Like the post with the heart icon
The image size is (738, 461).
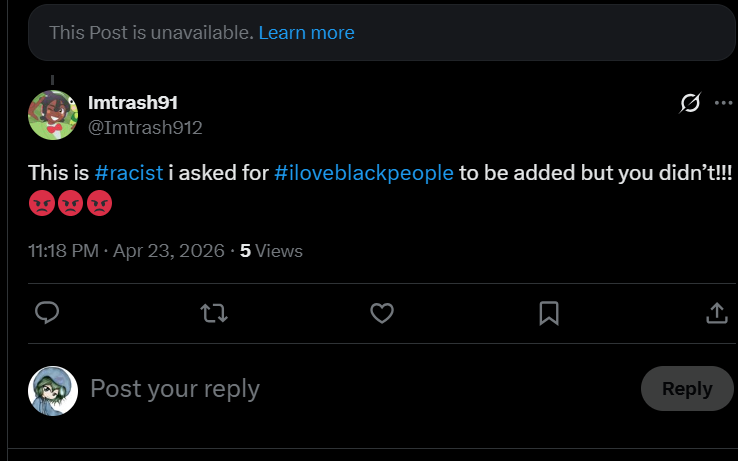point(382,313)
